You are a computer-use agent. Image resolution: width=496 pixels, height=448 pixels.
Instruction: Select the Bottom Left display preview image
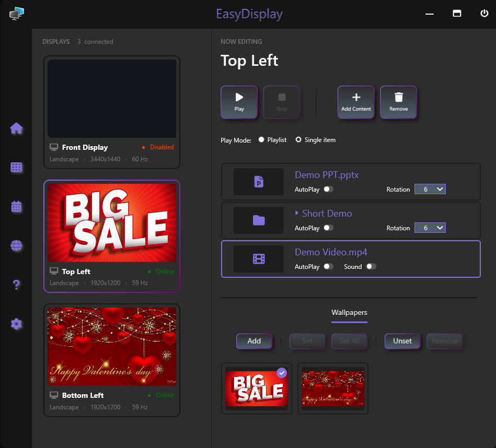(112, 347)
